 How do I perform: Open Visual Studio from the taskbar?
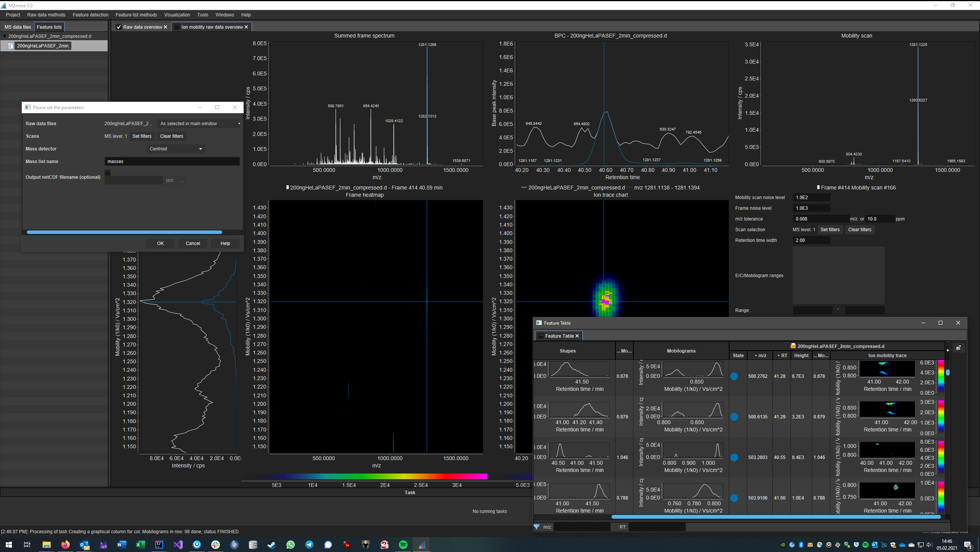(x=178, y=544)
